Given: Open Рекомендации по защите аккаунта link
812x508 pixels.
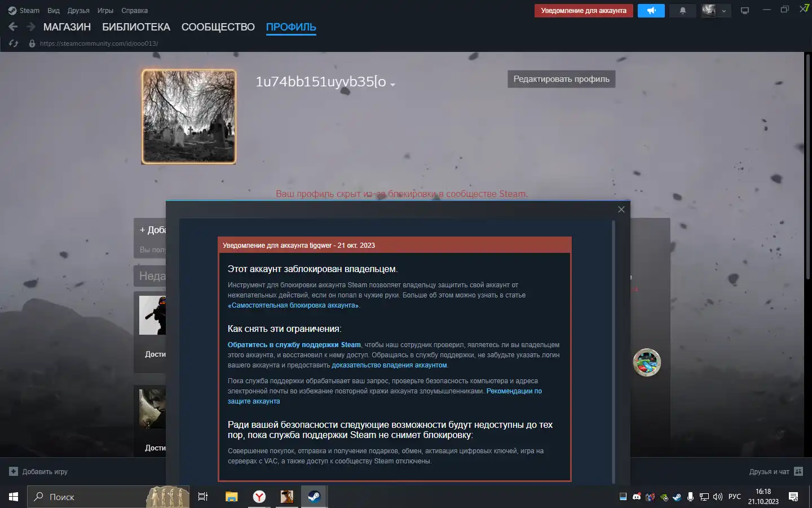Looking at the screenshot, I should (385, 396).
